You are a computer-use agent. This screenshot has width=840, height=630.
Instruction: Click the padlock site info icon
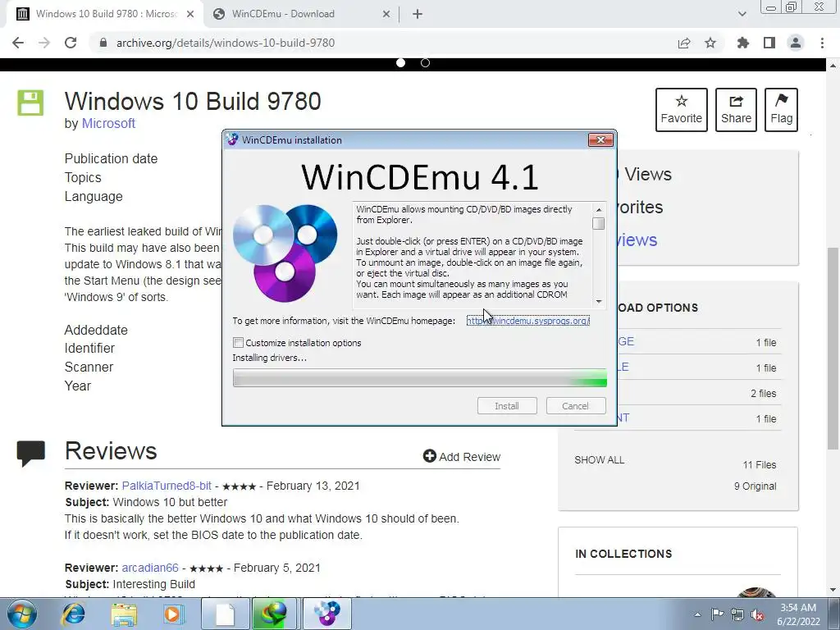[103, 43]
